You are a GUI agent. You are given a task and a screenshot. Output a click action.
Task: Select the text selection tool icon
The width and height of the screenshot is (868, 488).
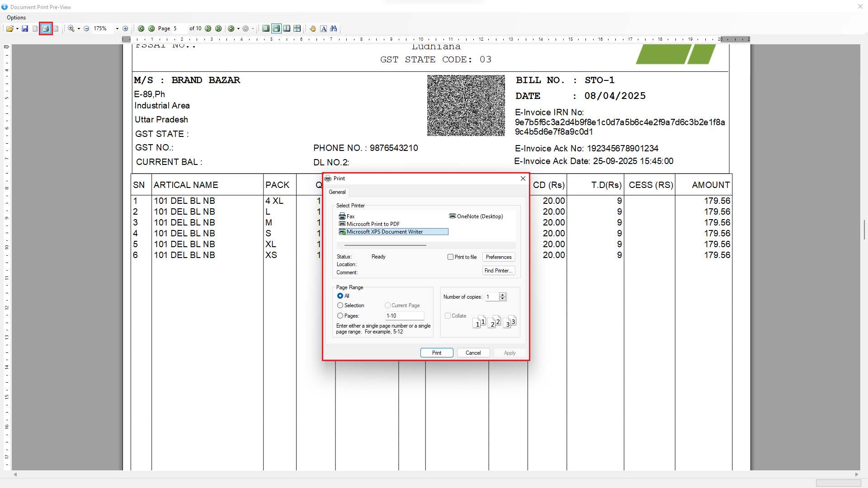click(324, 28)
